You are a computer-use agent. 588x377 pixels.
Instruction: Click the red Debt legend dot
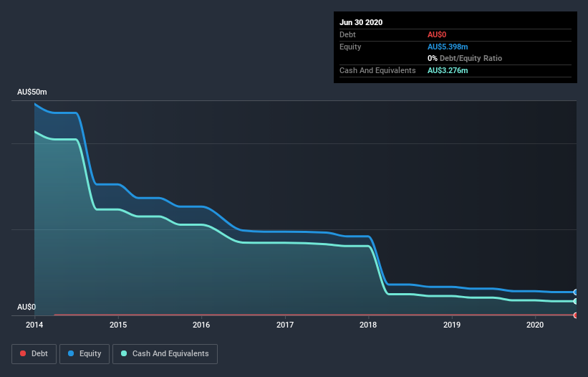(x=23, y=353)
